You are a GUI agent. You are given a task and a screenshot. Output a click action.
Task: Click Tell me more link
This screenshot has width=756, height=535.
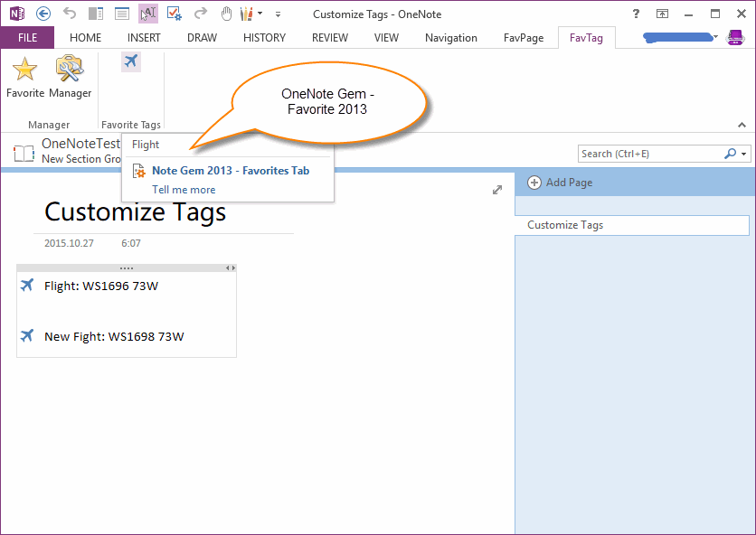click(x=184, y=190)
